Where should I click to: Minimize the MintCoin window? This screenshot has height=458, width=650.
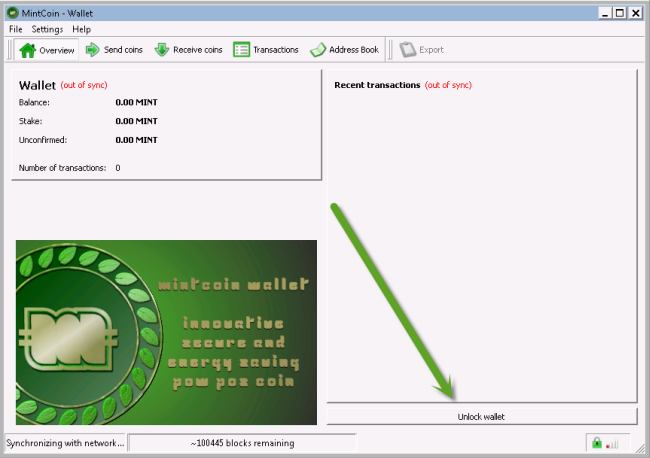point(605,13)
